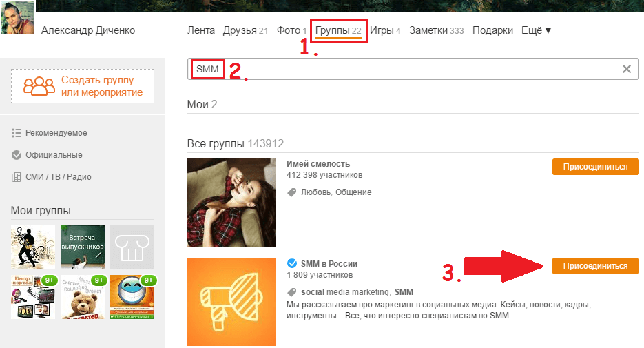Join the SMM в России group
The image size is (644, 348).
(596, 266)
